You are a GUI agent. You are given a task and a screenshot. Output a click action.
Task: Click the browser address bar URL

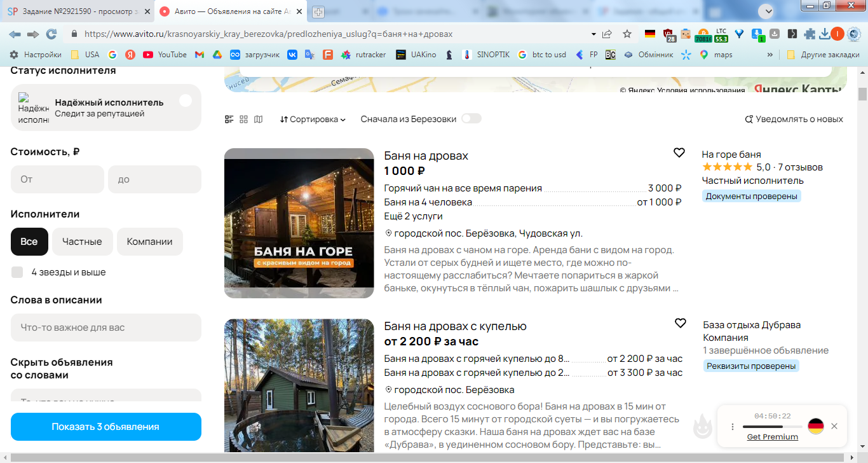coord(268,34)
